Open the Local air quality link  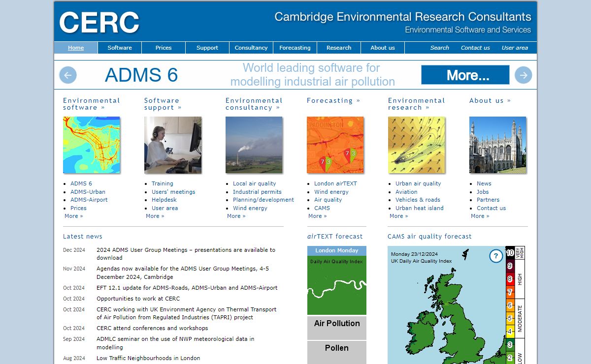[x=255, y=183]
